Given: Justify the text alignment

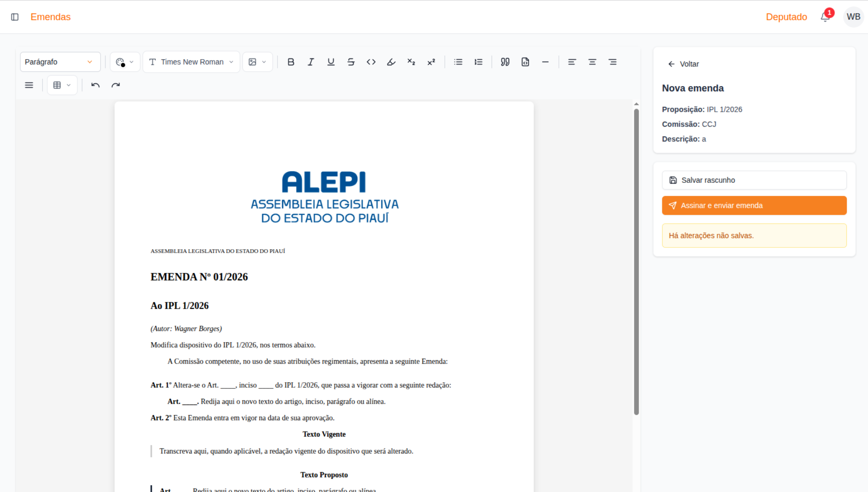Looking at the screenshot, I should 29,85.
